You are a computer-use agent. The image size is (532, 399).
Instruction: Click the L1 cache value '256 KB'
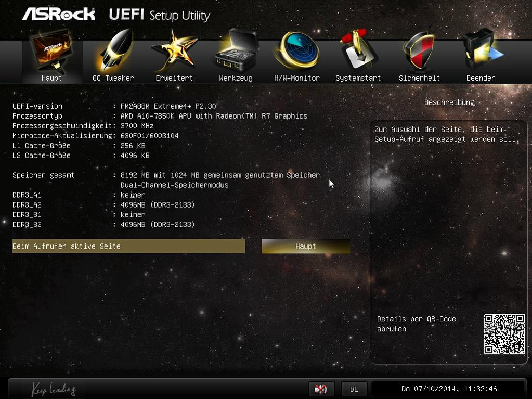pyautogui.click(x=133, y=146)
